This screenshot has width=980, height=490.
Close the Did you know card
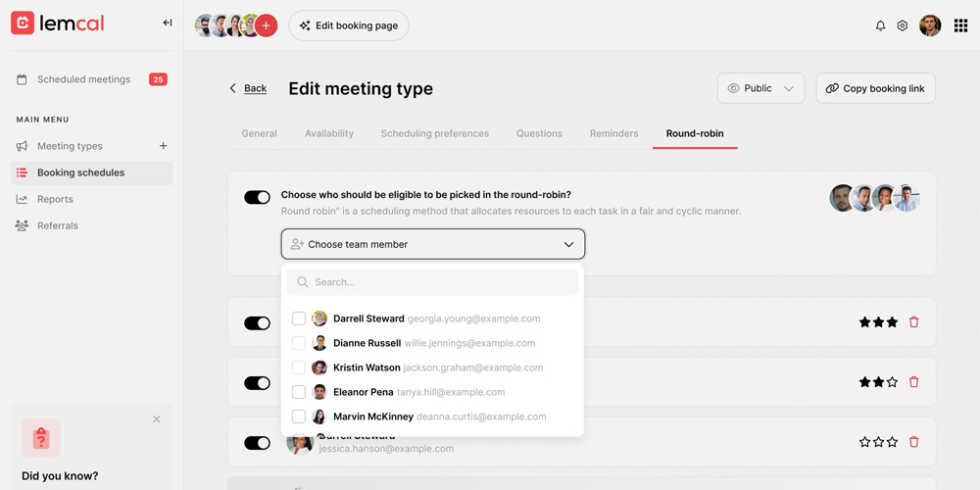coord(157,419)
